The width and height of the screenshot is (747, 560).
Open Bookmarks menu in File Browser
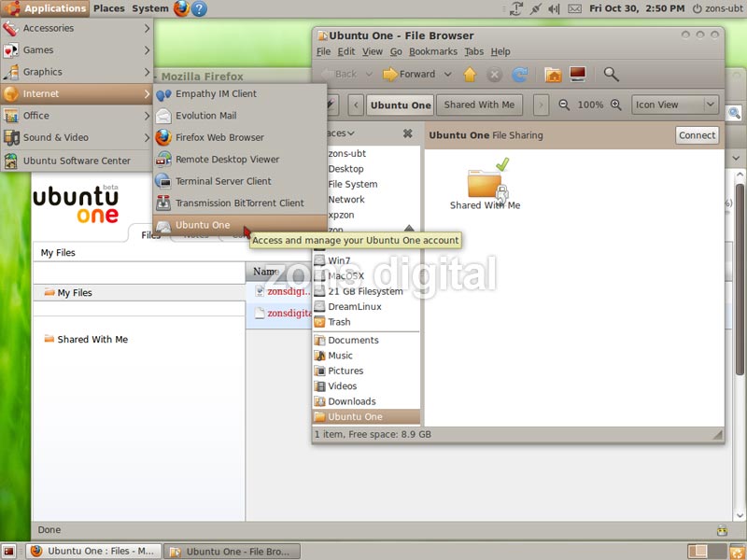pyautogui.click(x=433, y=51)
